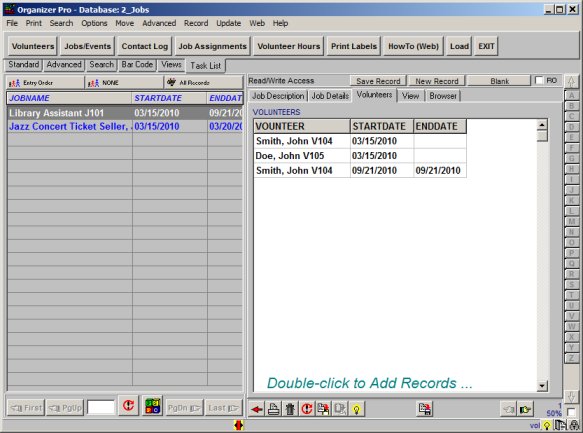Click previous record hand icon
583x433 pixels.
tap(508, 410)
